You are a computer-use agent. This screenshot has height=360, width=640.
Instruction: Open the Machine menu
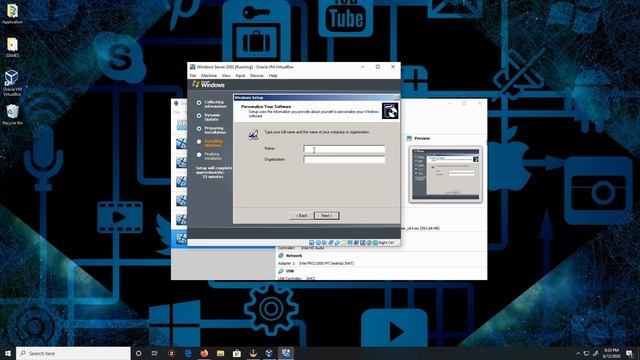click(x=209, y=76)
